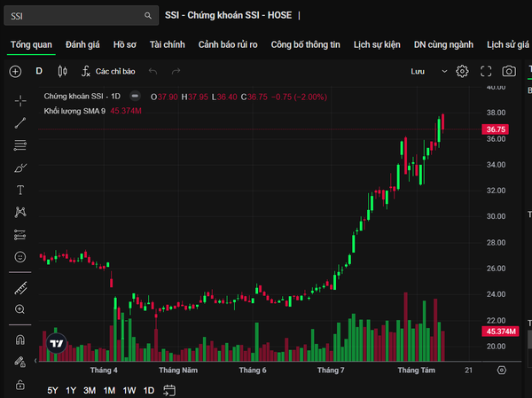Select the crosshair cursor tool
Viewport: 532px width, 398px height.
[20, 101]
